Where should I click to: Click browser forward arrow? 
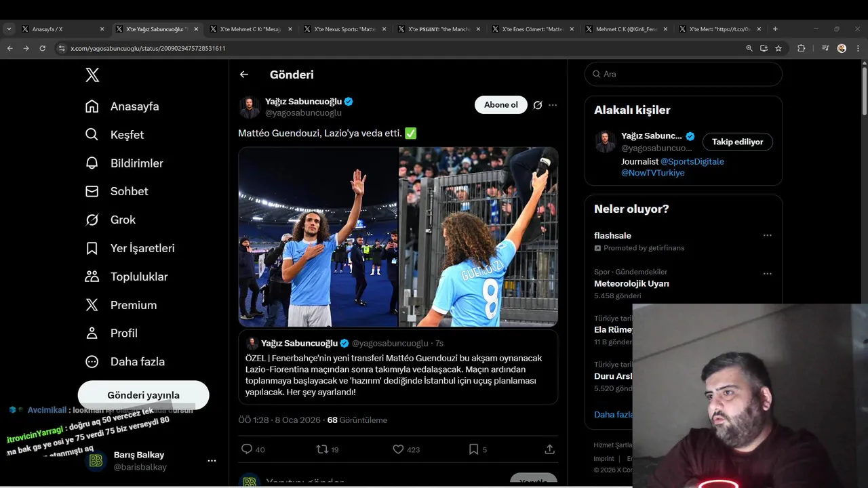pyautogui.click(x=26, y=48)
